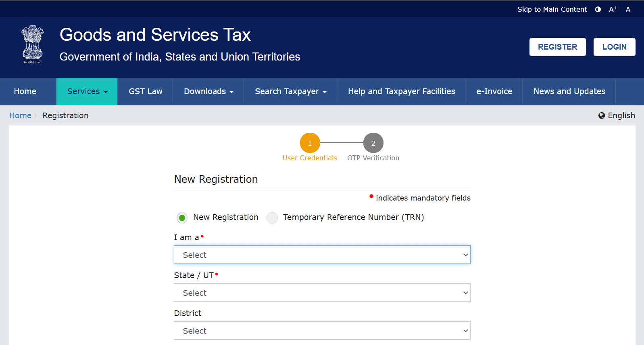Click the globe icon beside English
644x345 pixels.
(x=601, y=115)
